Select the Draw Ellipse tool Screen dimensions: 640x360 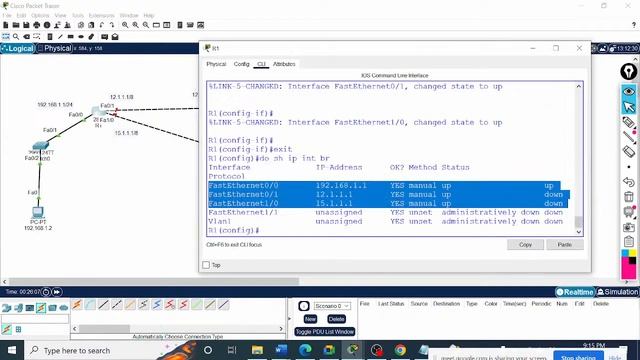81,37
